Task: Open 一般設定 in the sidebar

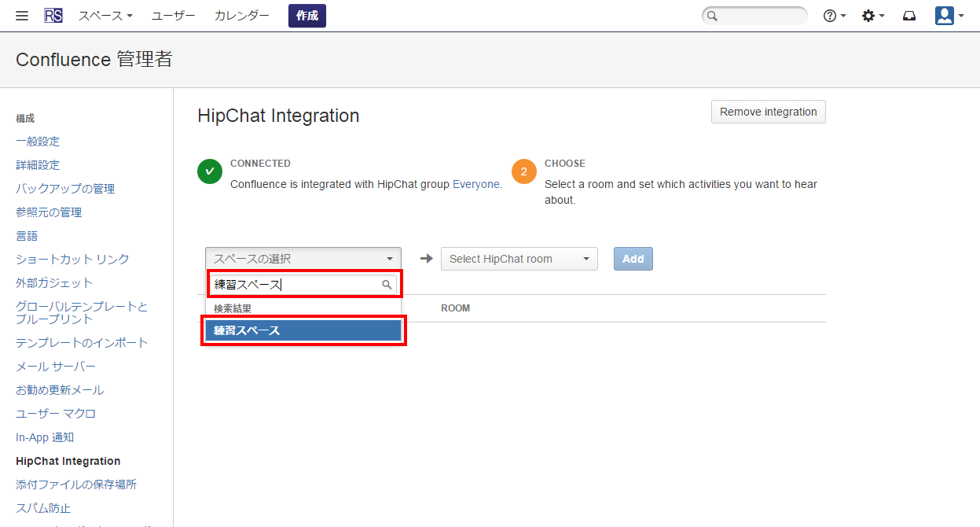Action: pyautogui.click(x=38, y=142)
